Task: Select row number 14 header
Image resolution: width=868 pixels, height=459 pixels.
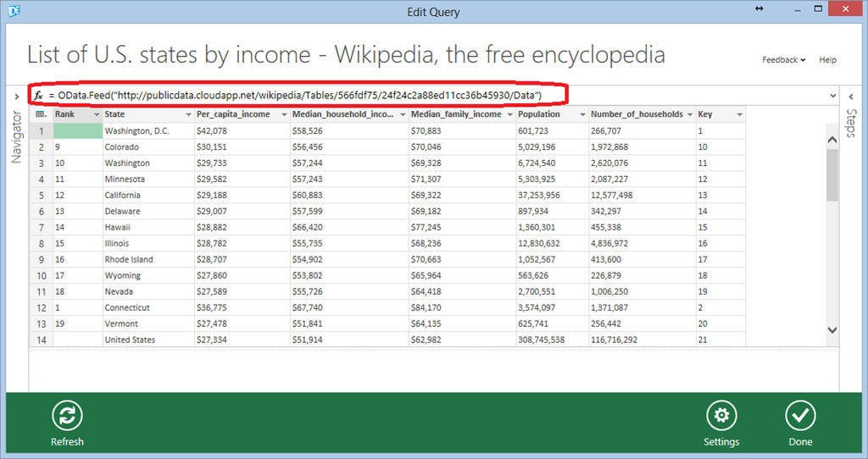Action: point(41,340)
